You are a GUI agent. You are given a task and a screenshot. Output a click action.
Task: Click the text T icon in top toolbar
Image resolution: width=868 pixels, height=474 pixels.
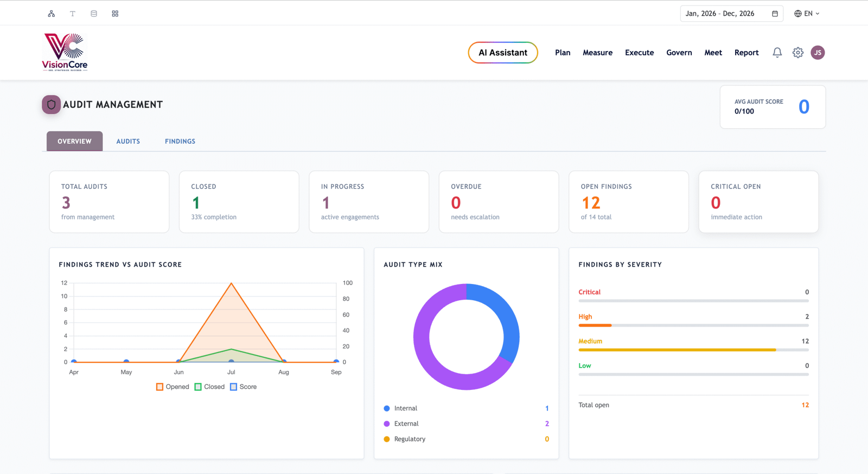pos(73,14)
